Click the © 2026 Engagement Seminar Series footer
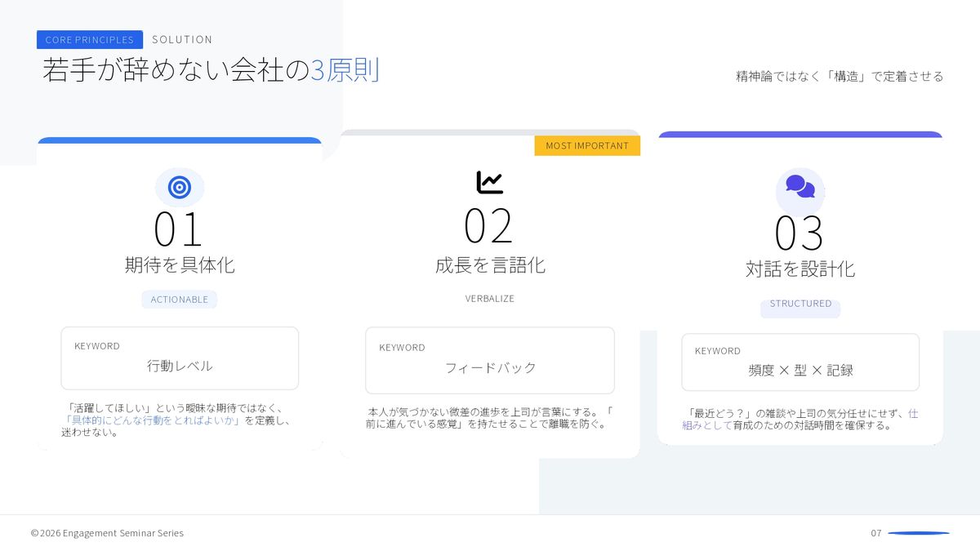This screenshot has width=980, height=551. (x=107, y=533)
